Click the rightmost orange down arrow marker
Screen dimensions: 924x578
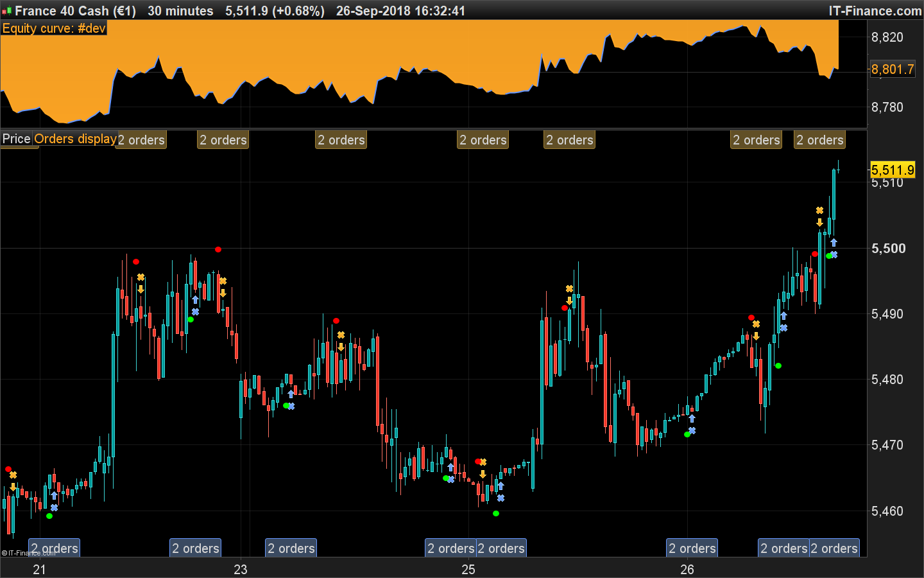click(x=819, y=222)
